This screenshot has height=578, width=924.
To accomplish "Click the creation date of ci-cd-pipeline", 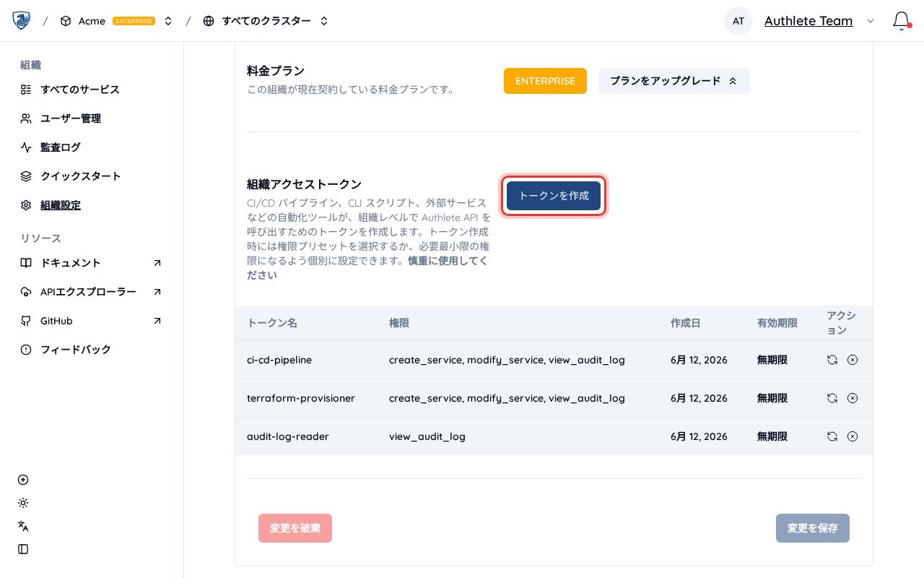I will tap(699, 360).
